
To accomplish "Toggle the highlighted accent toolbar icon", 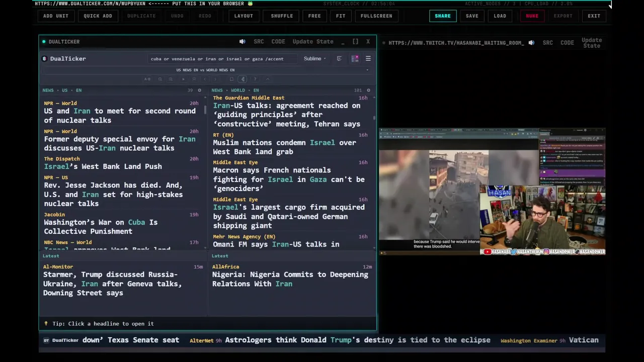I will click(x=243, y=79).
